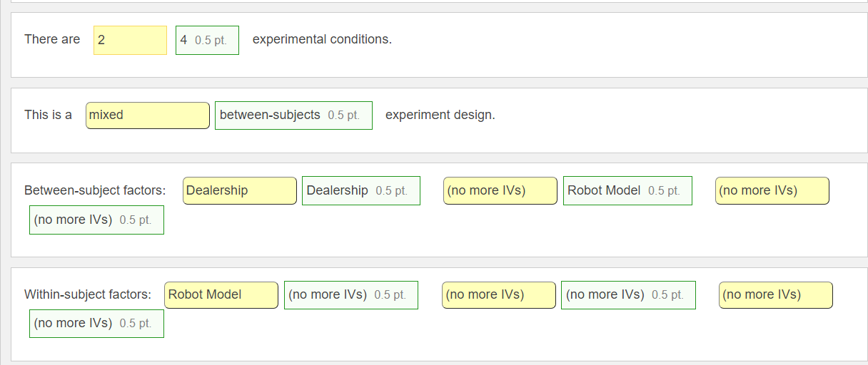Click the green answer box under Within-subject factors label
868x365 pixels.
point(96,324)
